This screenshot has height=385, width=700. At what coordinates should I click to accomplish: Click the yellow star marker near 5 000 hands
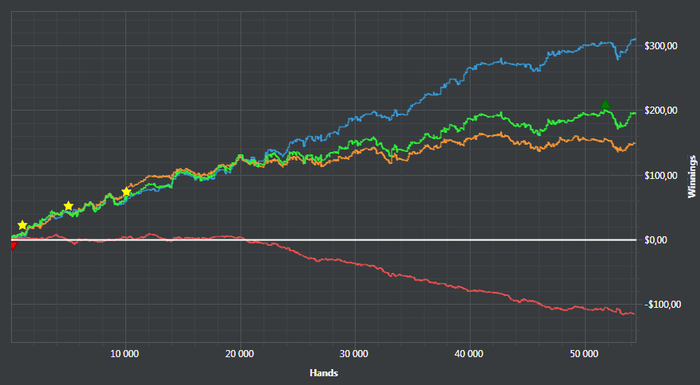tap(68, 206)
